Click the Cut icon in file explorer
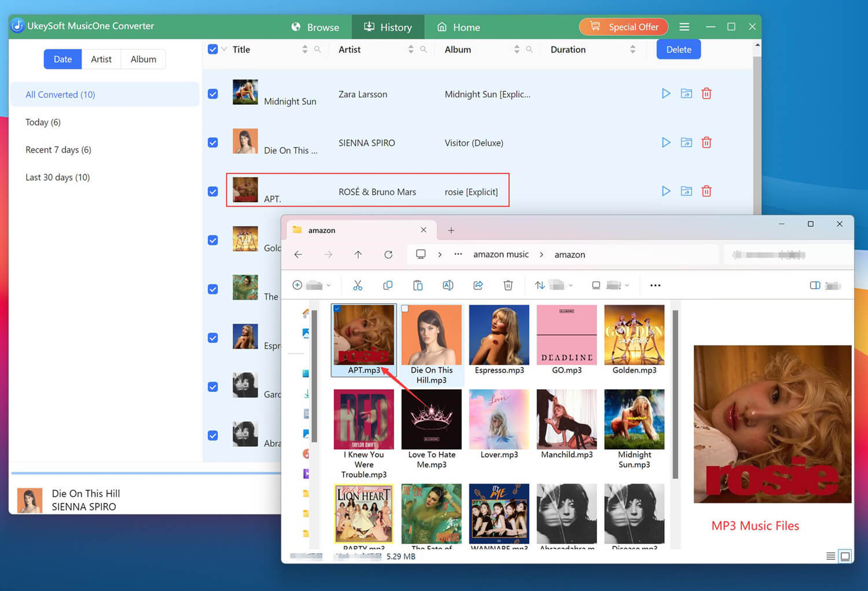868x591 pixels. pos(358,285)
